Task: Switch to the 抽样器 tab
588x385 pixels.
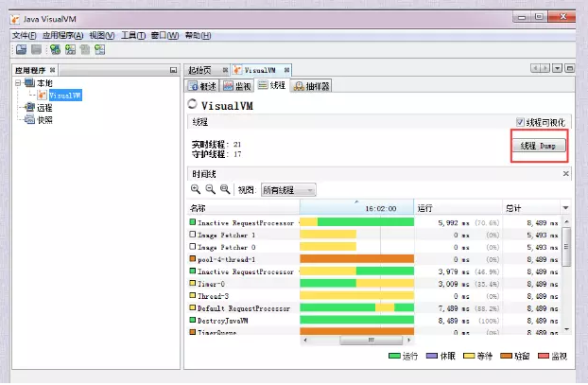Action: [312, 86]
